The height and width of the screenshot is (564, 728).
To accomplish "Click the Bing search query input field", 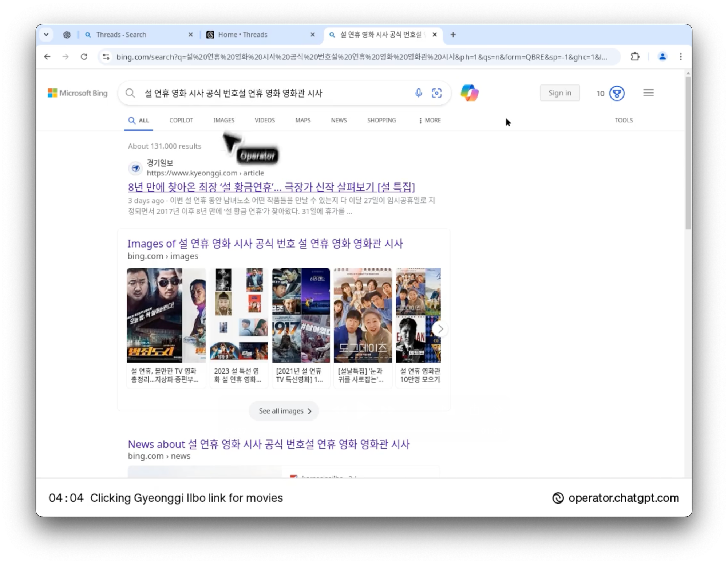I will pyautogui.click(x=273, y=93).
